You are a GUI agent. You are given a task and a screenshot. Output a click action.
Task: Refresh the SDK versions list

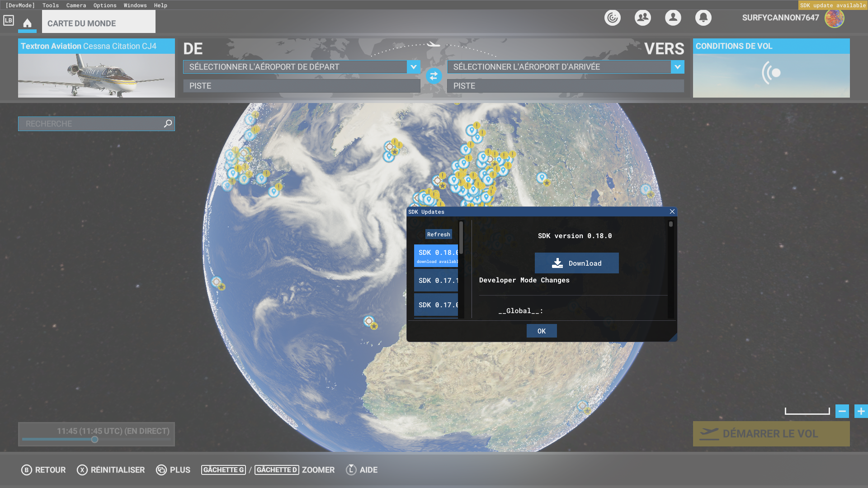(x=439, y=235)
